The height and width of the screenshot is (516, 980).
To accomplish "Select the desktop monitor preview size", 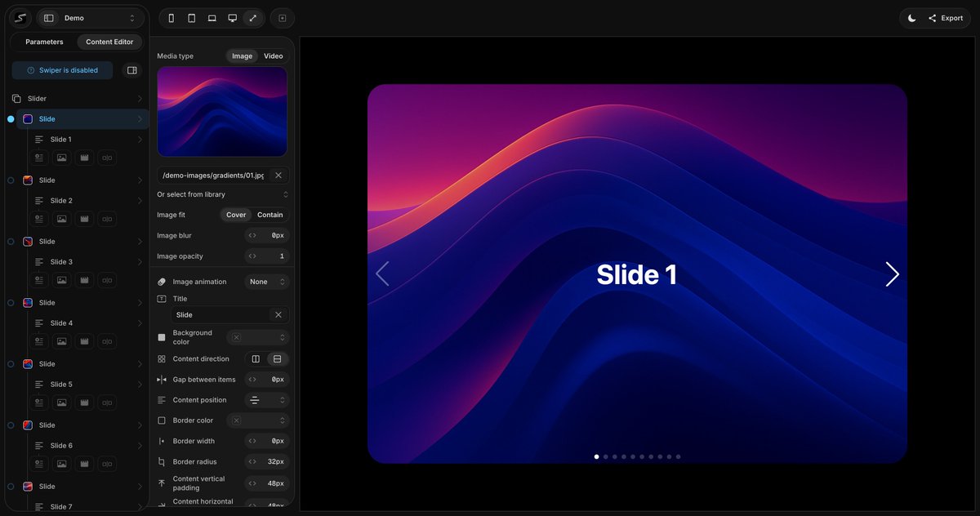I will click(233, 18).
